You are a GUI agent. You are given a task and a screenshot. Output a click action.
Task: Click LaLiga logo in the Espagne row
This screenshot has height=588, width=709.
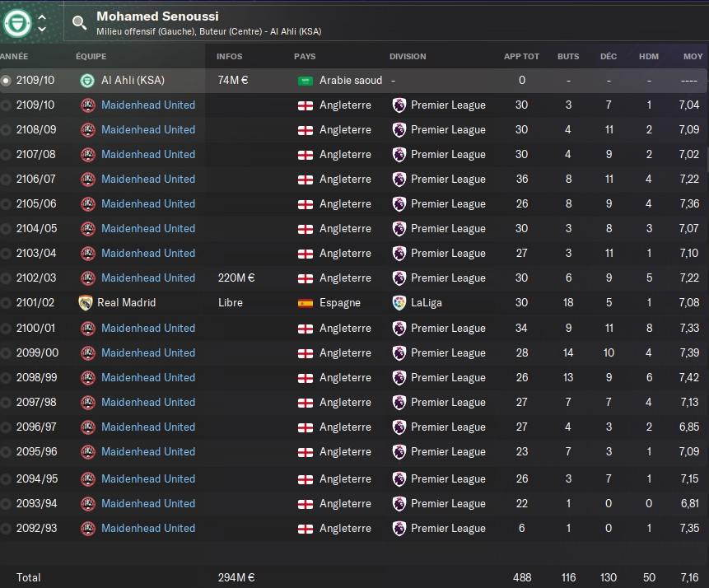(399, 302)
